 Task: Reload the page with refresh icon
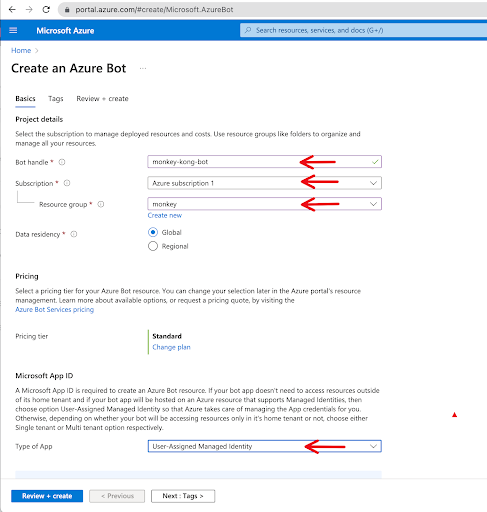coord(46,10)
